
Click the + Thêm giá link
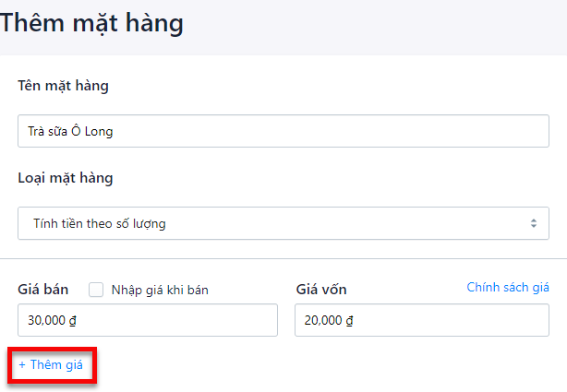[x=51, y=365]
